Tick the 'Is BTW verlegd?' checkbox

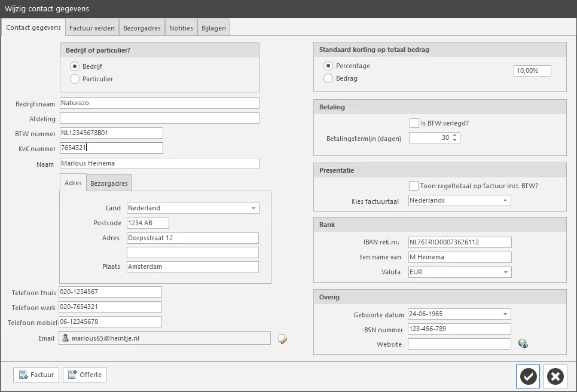(x=414, y=123)
